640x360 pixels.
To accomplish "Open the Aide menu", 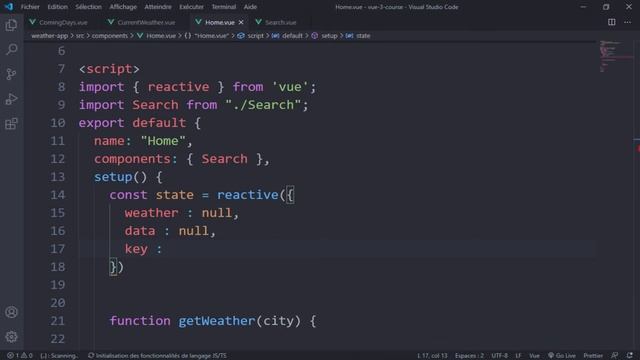I will tap(250, 7).
